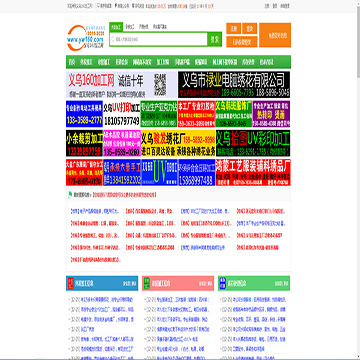This screenshot has width=360, height=360.
Task: Click the red announcement link beside the flag icon
Action: pyautogui.click(x=124, y=194)
